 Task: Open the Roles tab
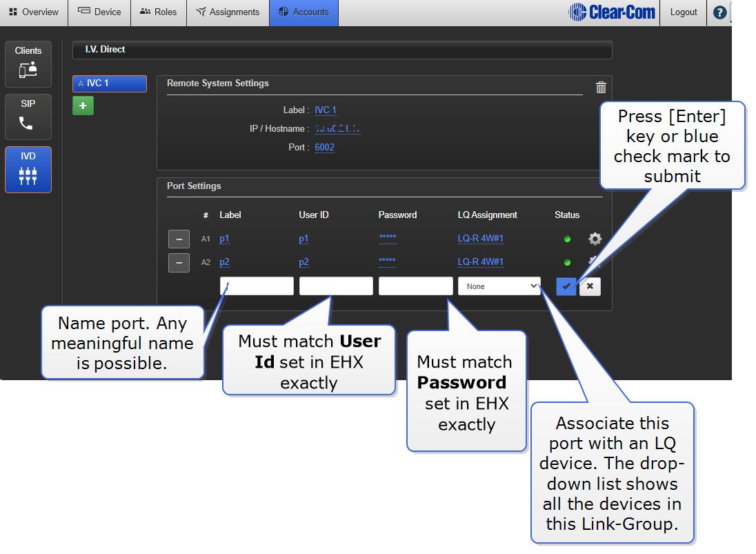[x=159, y=12]
